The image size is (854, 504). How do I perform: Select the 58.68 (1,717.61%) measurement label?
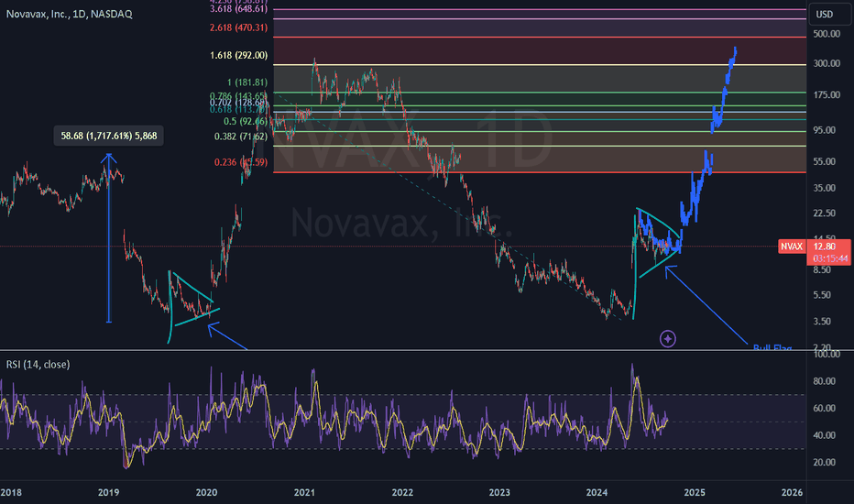tap(108, 136)
